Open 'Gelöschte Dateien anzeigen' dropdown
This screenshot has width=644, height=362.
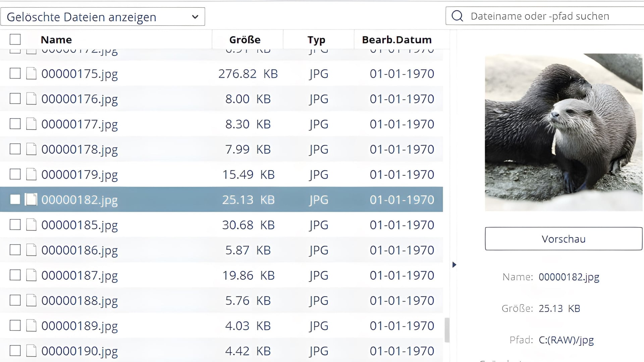[x=103, y=16]
